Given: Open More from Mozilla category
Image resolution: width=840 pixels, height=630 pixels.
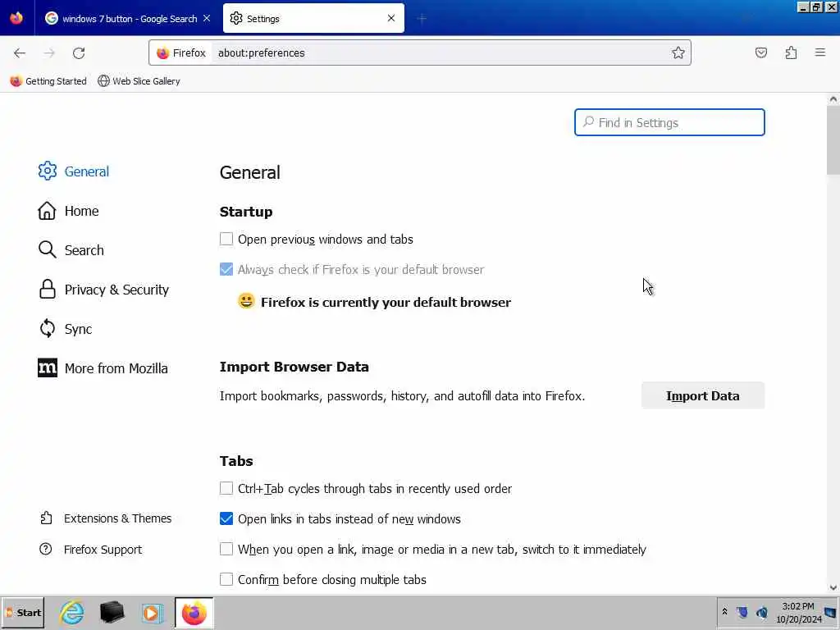Looking at the screenshot, I should (x=103, y=368).
